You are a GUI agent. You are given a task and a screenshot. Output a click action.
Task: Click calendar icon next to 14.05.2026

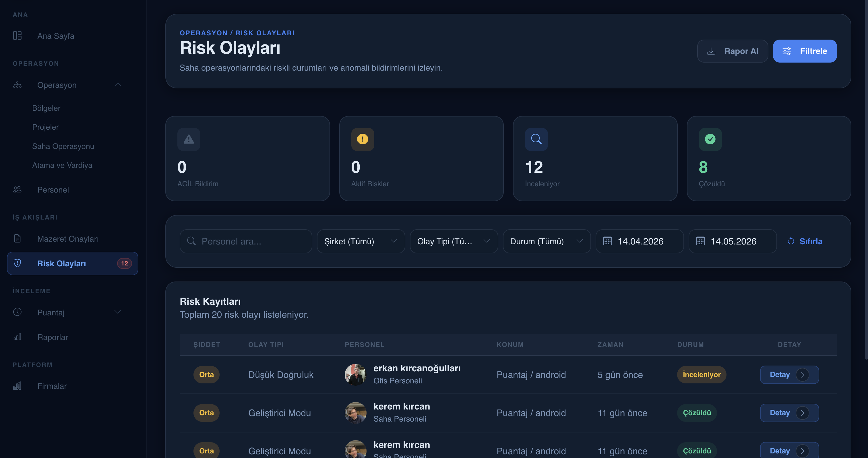701,241
